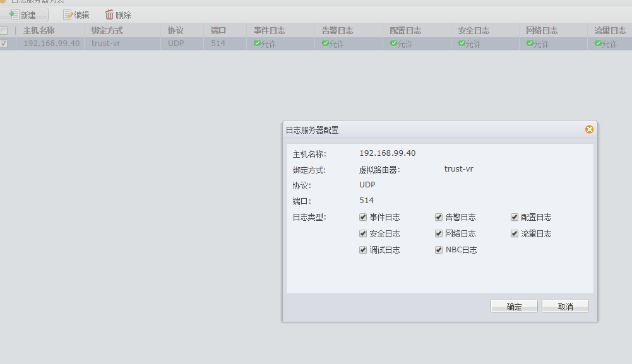
Task: Click green allow icon under 告警日志 column
Action: coord(325,44)
